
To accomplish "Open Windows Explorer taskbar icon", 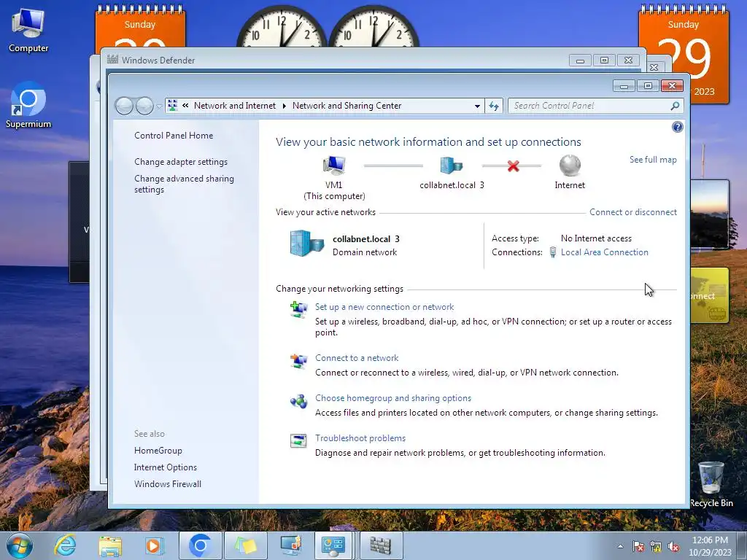I will [109, 545].
